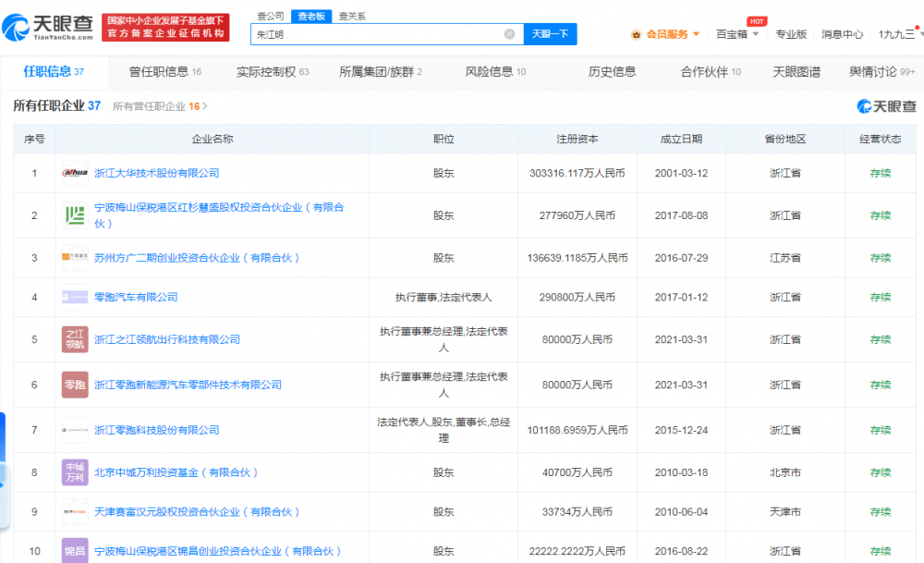The image size is (924, 563).
Task: Click the 中城万利 purple logo icon
Action: (75, 472)
